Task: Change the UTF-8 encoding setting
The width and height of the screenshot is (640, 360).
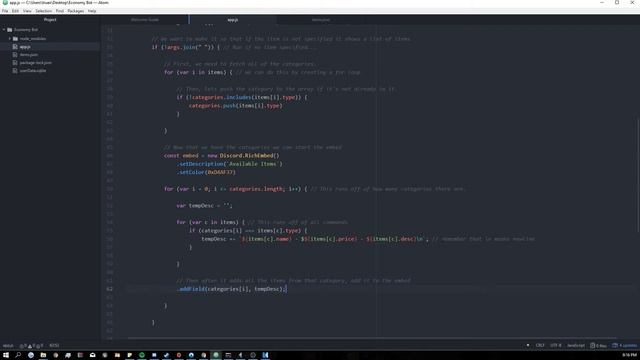Action: pyautogui.click(x=556, y=345)
